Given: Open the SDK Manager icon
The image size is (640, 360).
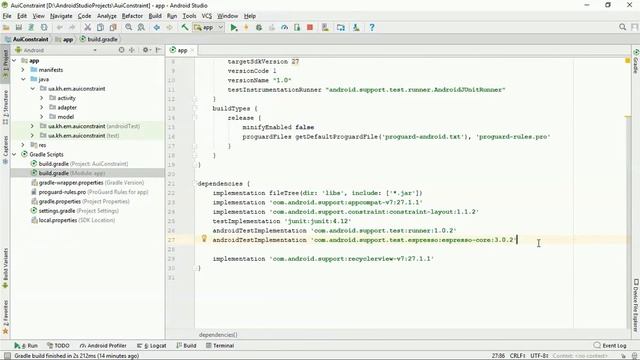Looking at the screenshot, I should (356, 27).
